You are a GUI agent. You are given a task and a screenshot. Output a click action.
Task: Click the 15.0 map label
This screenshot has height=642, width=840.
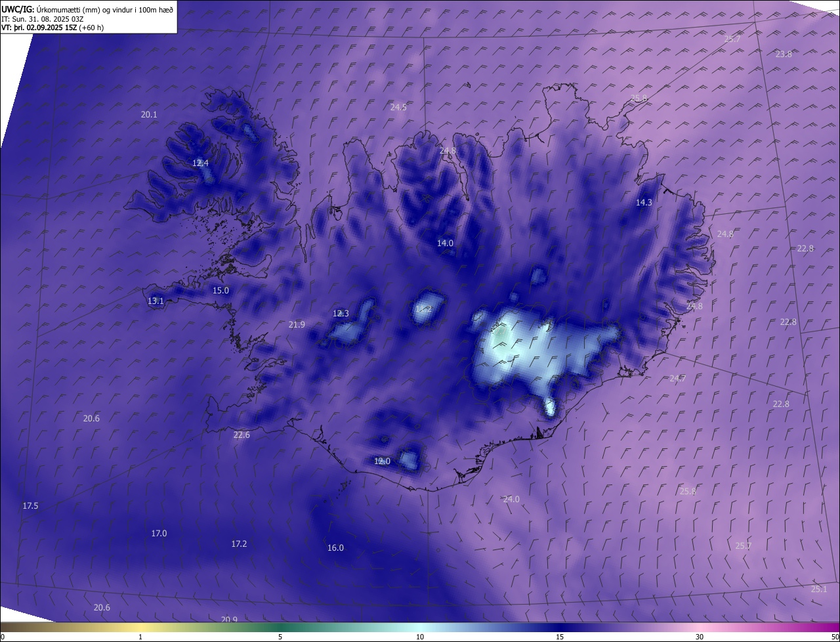coord(220,290)
